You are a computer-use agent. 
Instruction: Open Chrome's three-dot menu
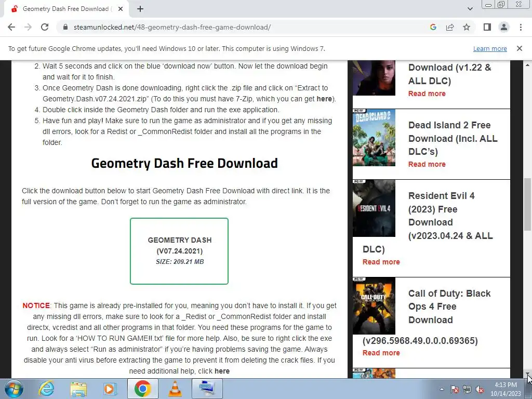pyautogui.click(x=521, y=27)
